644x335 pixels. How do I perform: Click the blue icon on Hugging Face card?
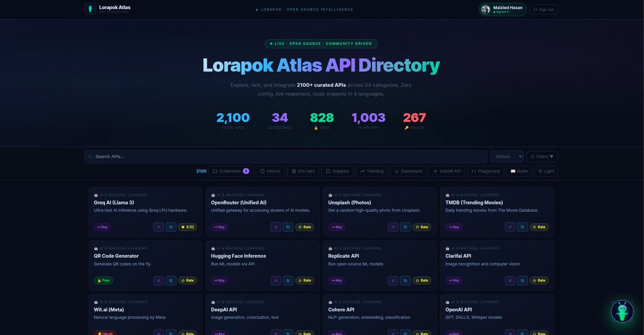click(288, 280)
